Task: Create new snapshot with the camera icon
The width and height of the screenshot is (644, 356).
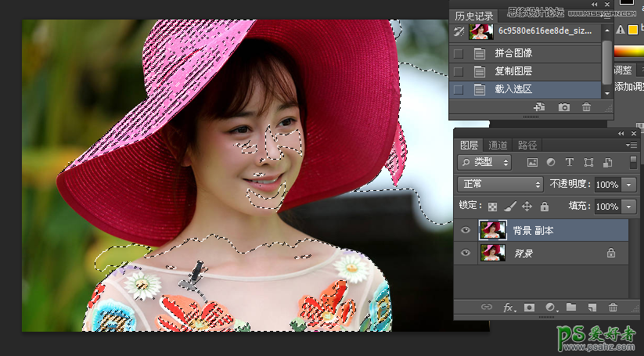Action: coord(564,107)
